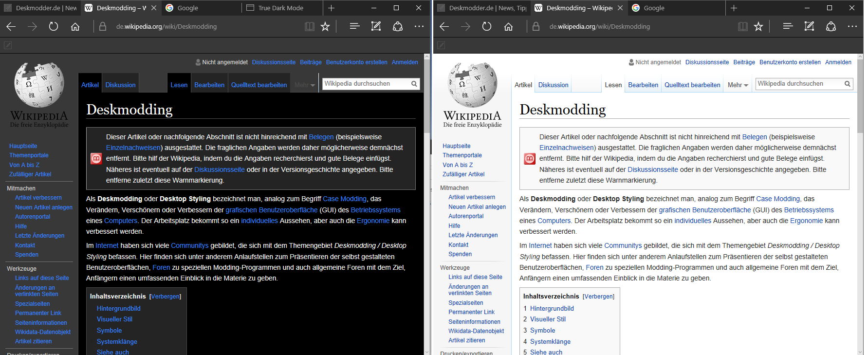This screenshot has width=868, height=355.
Task: Open Hub icon in left browser window
Action: pyautogui.click(x=355, y=26)
